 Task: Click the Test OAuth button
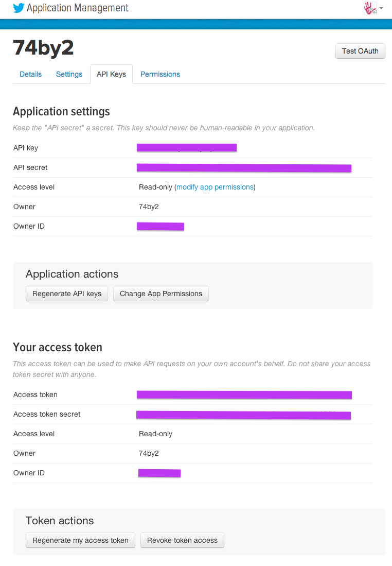coord(360,51)
